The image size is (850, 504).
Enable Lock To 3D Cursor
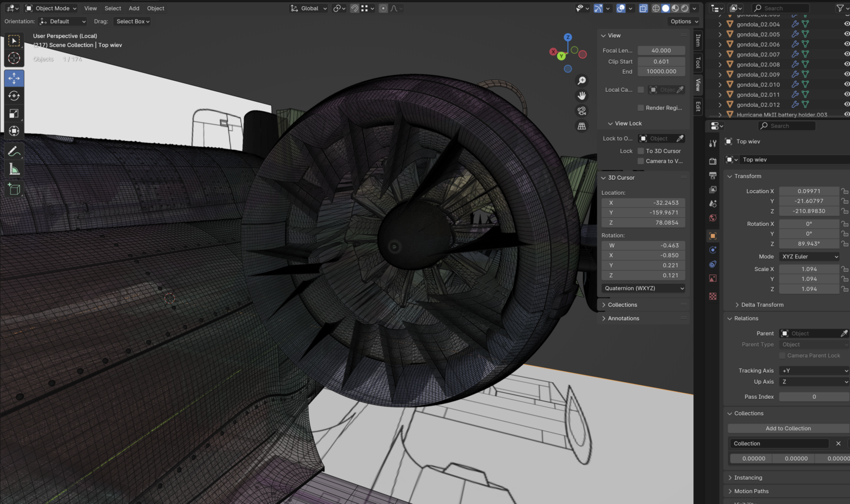click(640, 150)
